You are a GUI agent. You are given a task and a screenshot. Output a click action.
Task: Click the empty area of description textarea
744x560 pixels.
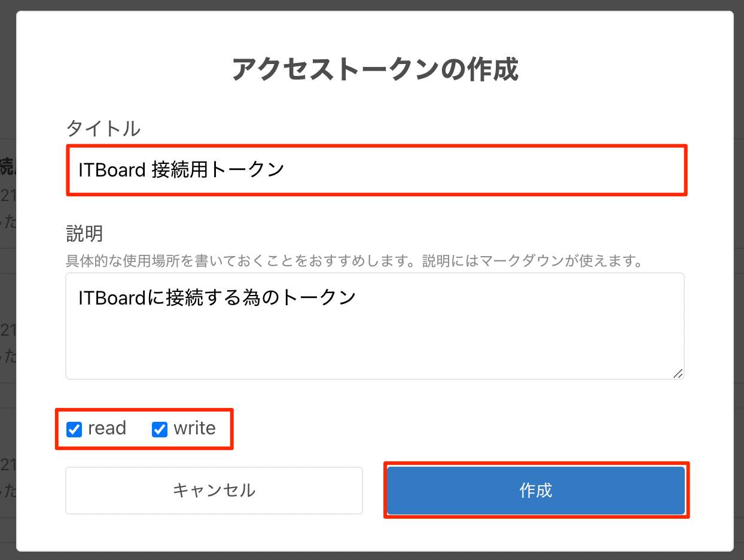(x=374, y=350)
